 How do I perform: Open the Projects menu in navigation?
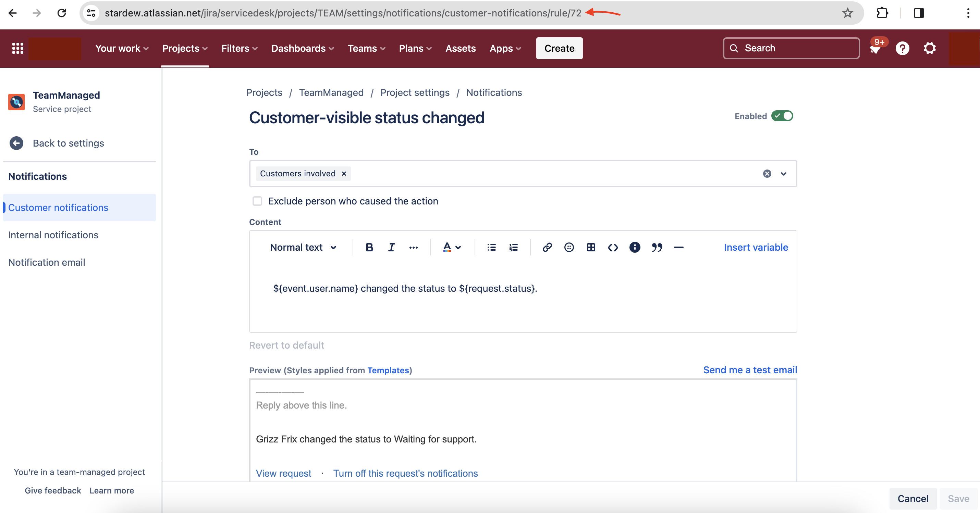click(x=185, y=48)
